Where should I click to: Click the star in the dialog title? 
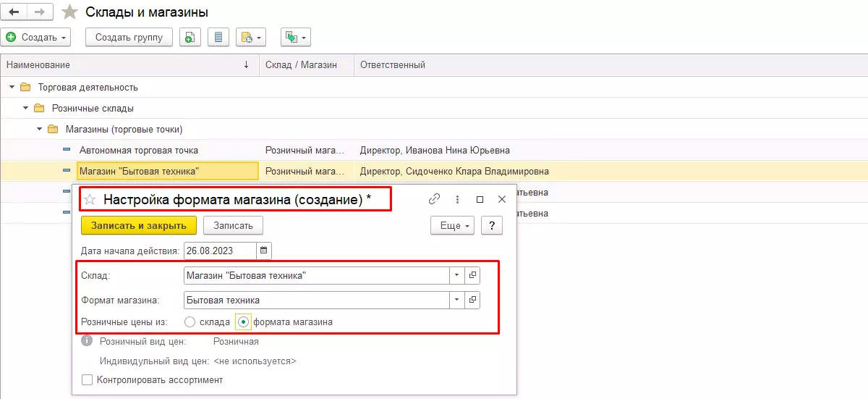90,199
